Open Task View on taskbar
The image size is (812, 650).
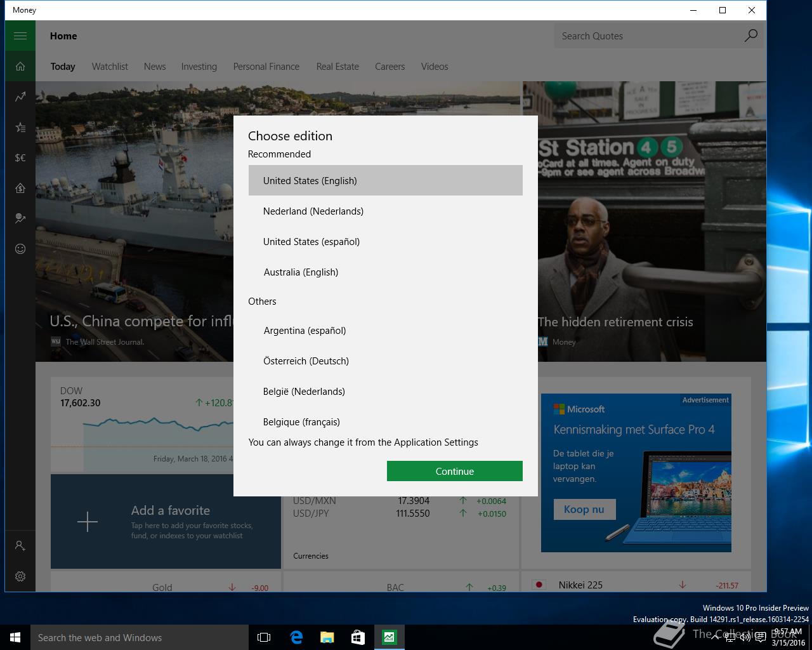(x=264, y=637)
